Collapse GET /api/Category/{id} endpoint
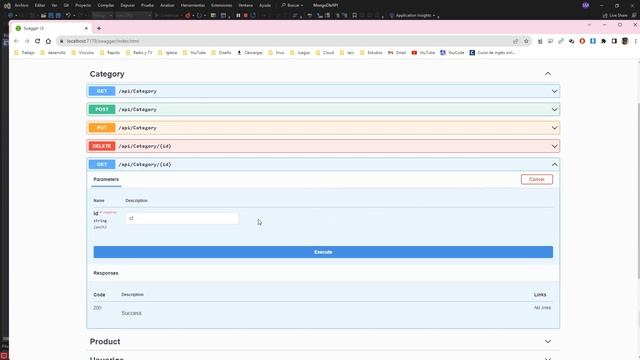640x360 pixels. 323,164
